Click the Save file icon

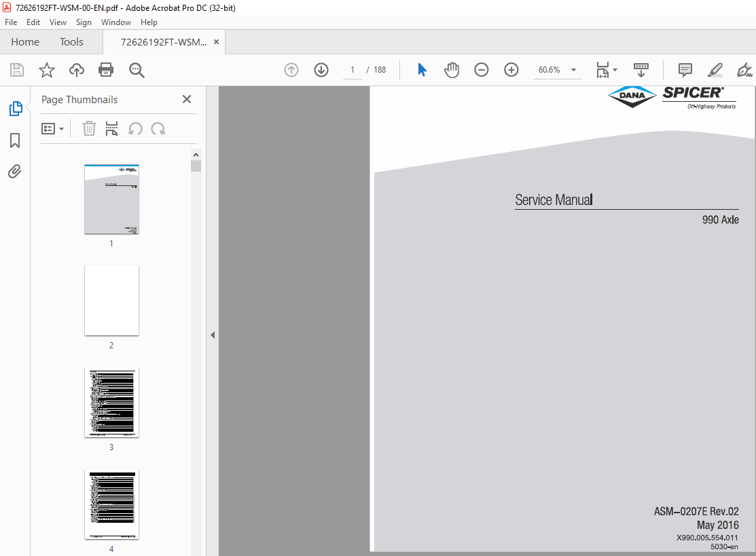tap(17, 70)
